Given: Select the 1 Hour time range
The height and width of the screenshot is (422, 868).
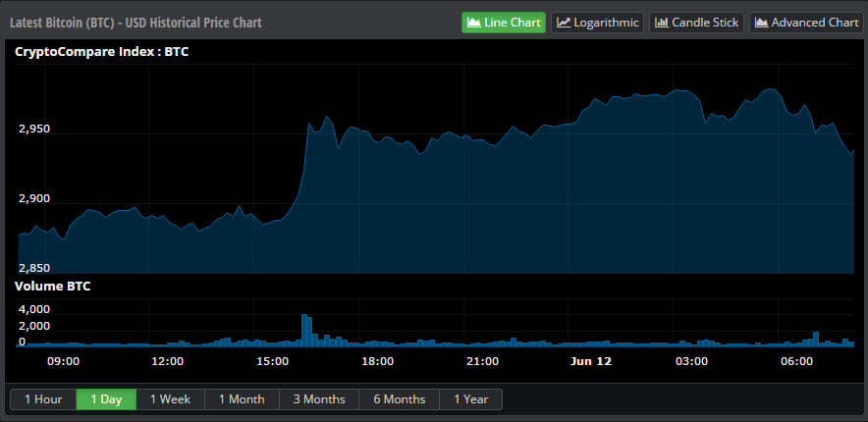Looking at the screenshot, I should coord(43,399).
